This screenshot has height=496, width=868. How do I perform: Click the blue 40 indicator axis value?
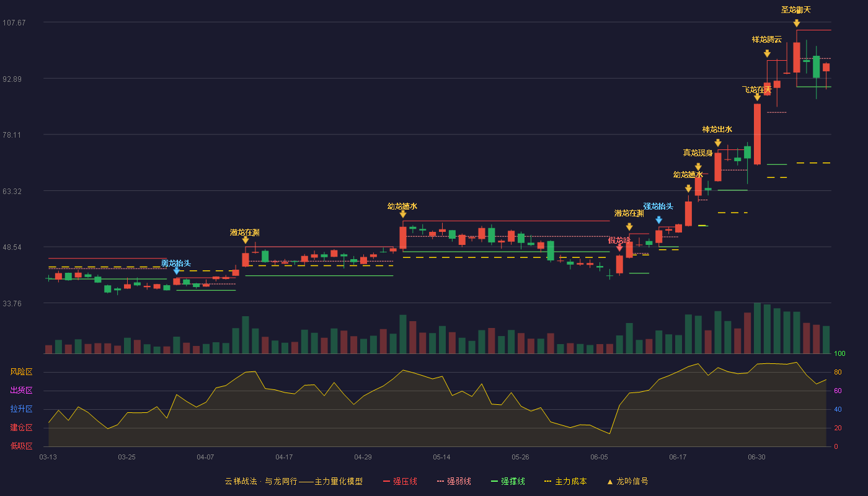(x=838, y=410)
